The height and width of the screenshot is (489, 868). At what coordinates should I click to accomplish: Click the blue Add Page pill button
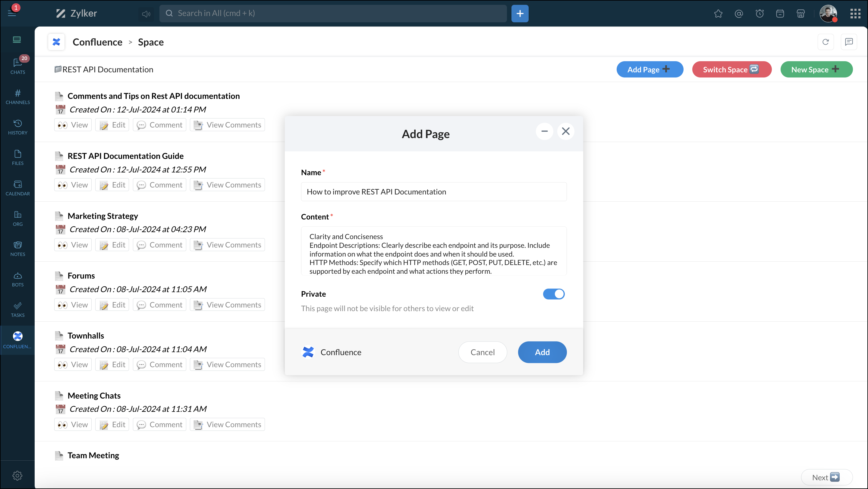(x=649, y=69)
